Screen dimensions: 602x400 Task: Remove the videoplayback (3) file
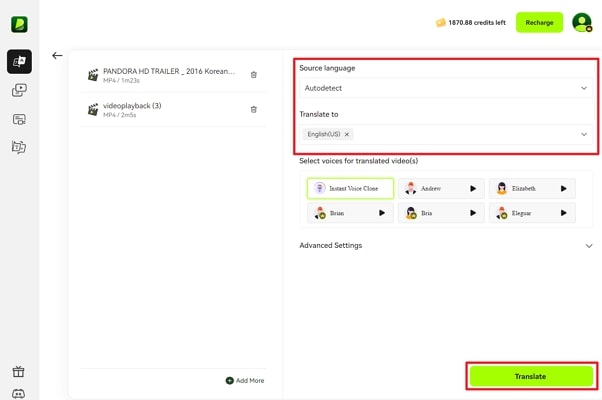pyautogui.click(x=254, y=109)
